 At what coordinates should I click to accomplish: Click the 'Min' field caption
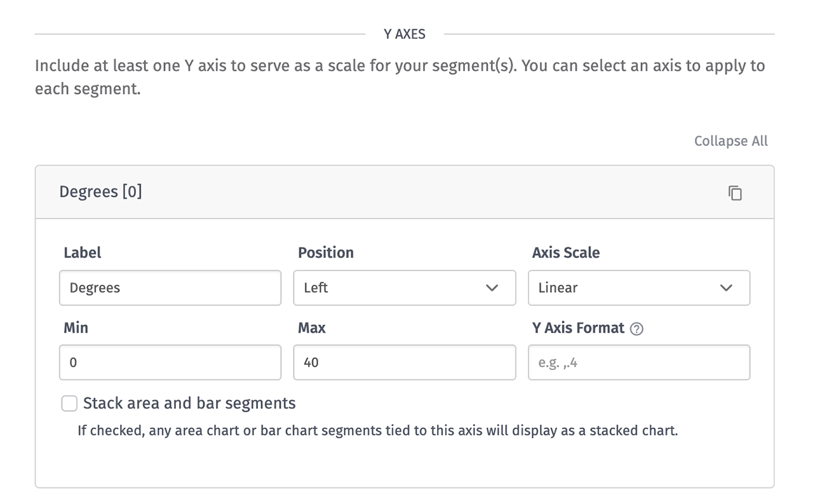76,328
